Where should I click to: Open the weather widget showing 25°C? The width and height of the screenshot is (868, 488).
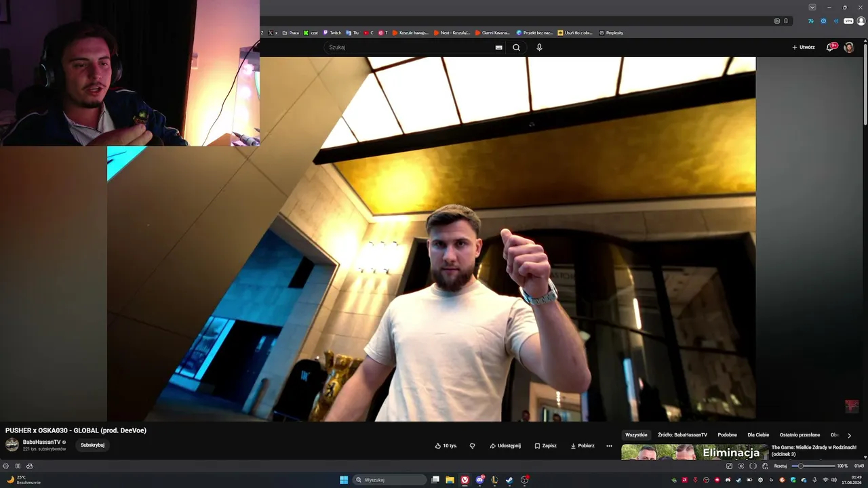click(23, 480)
